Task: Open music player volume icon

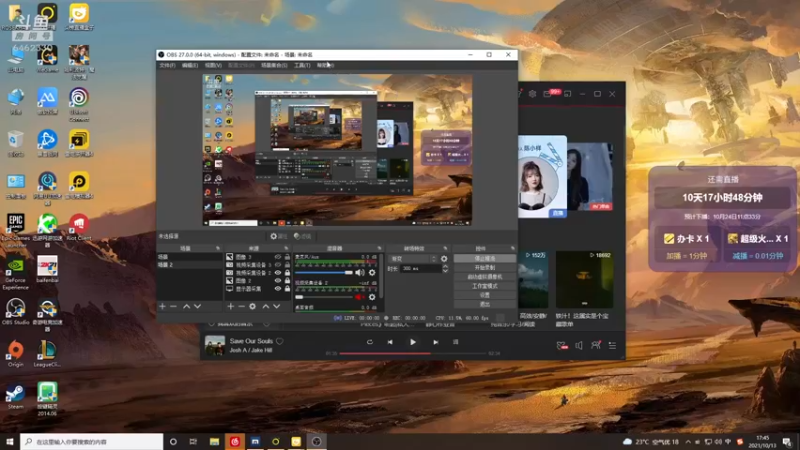Action: click(x=579, y=345)
